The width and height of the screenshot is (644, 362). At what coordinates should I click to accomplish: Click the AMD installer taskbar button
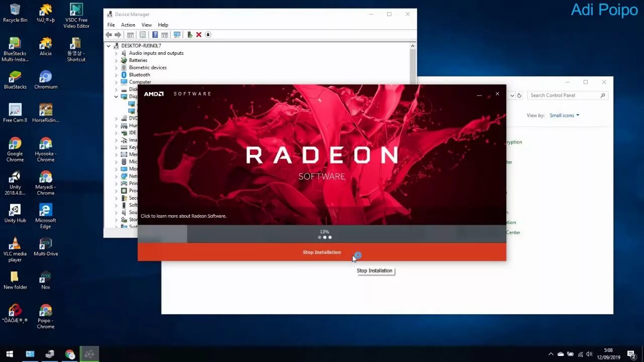coord(90,354)
